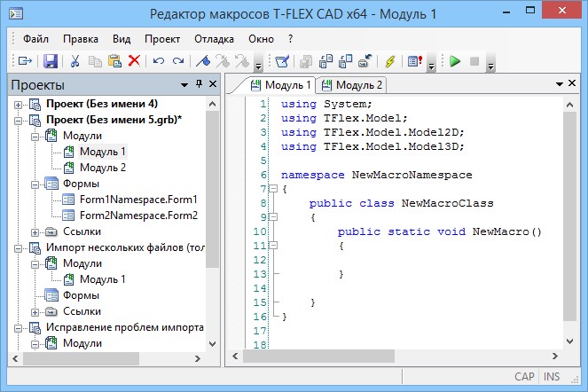Viewport: 588px width, 392px height.
Task: Collapse the method code block at line 11
Action: pos(273,246)
